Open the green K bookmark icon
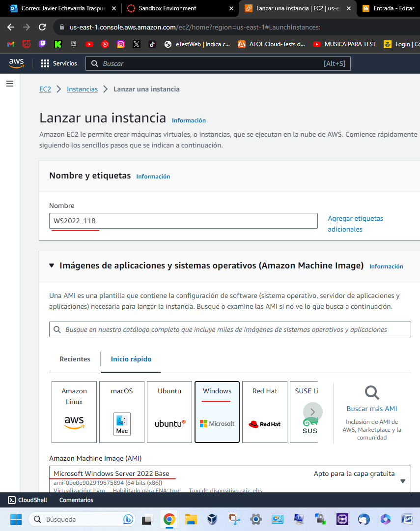Viewport: 420px width, 531px height. 58,44
